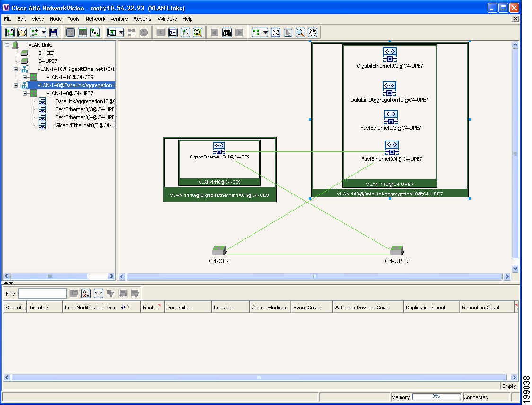The image size is (532, 405).
Task: Open the Window menu
Action: [167, 19]
